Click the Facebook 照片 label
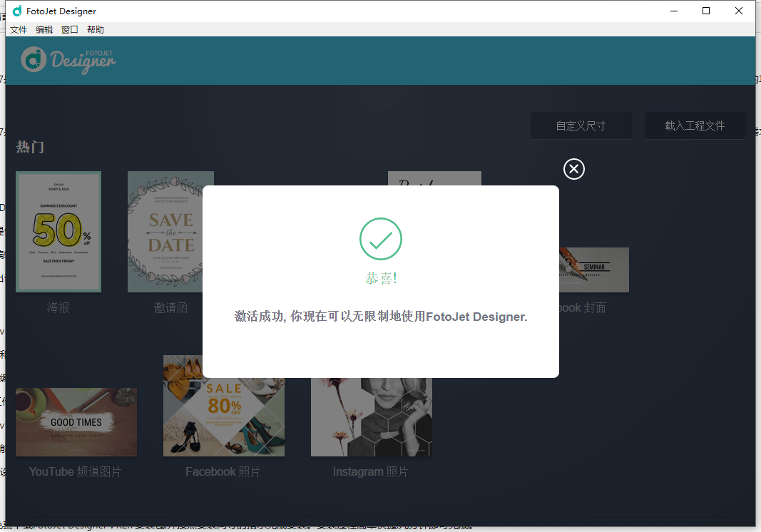Image resolution: width=761 pixels, height=532 pixels. pyautogui.click(x=223, y=471)
